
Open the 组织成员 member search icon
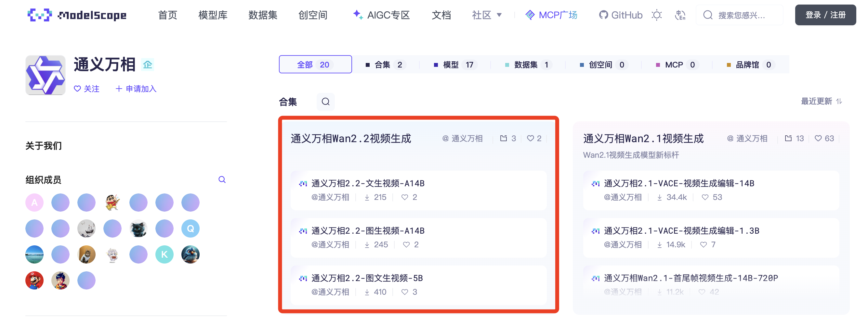click(222, 180)
